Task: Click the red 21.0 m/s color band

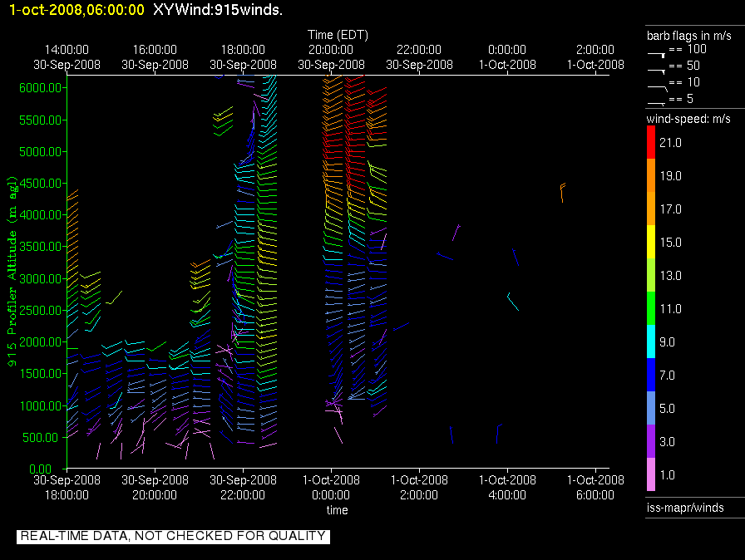Action: coord(651,142)
